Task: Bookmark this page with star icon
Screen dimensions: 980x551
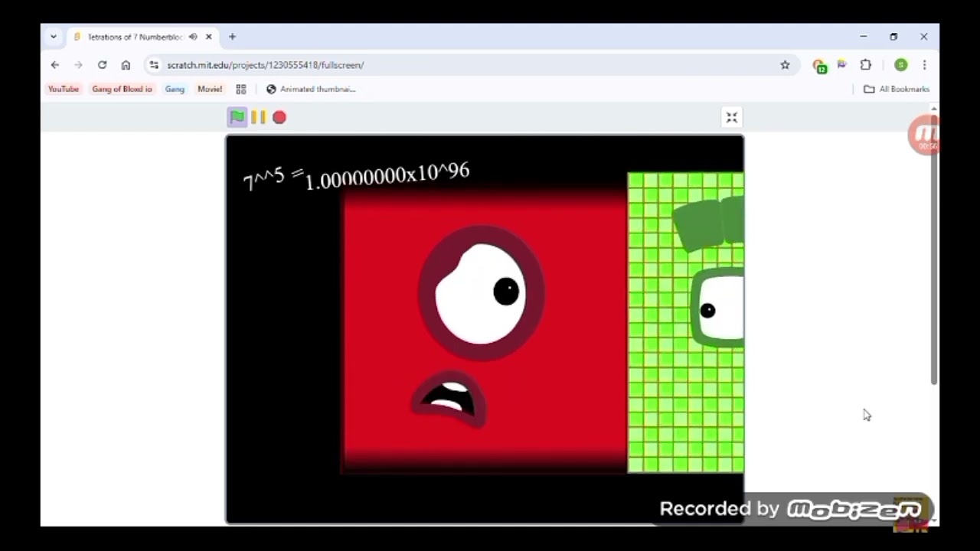Action: tap(785, 65)
